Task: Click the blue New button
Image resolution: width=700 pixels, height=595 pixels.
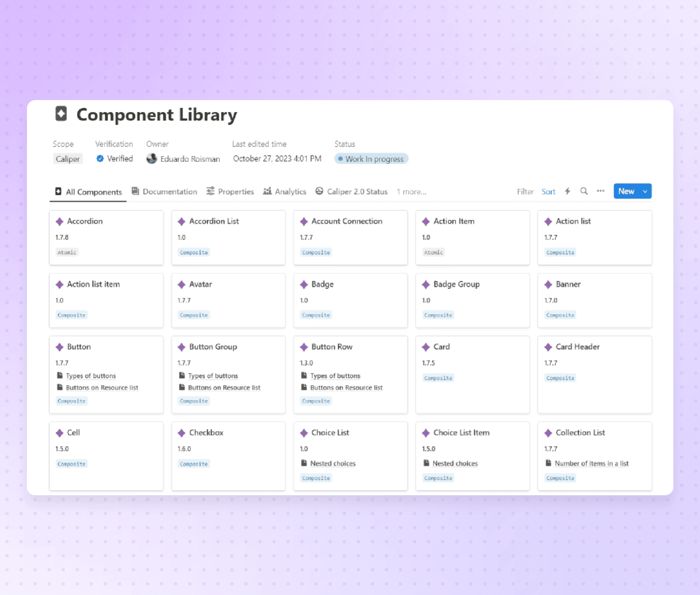Action: [x=626, y=191]
